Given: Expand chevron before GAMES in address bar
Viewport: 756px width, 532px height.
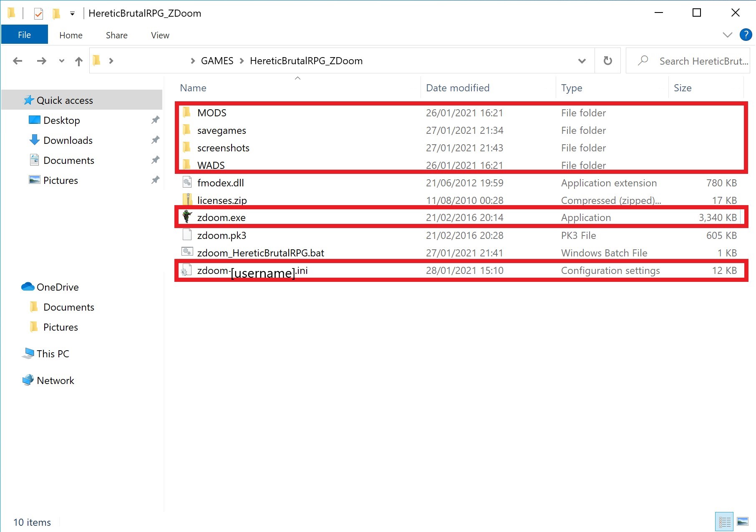Looking at the screenshot, I should click(x=192, y=61).
